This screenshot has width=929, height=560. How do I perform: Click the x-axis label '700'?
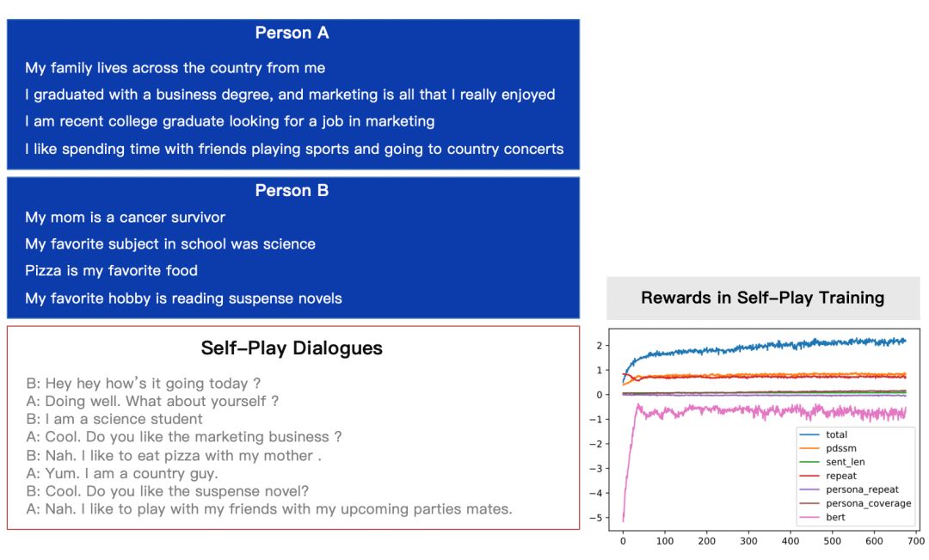(916, 541)
